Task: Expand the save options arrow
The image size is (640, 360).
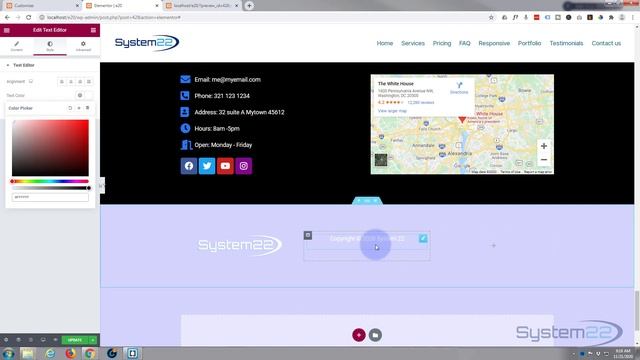Action: coord(93,340)
